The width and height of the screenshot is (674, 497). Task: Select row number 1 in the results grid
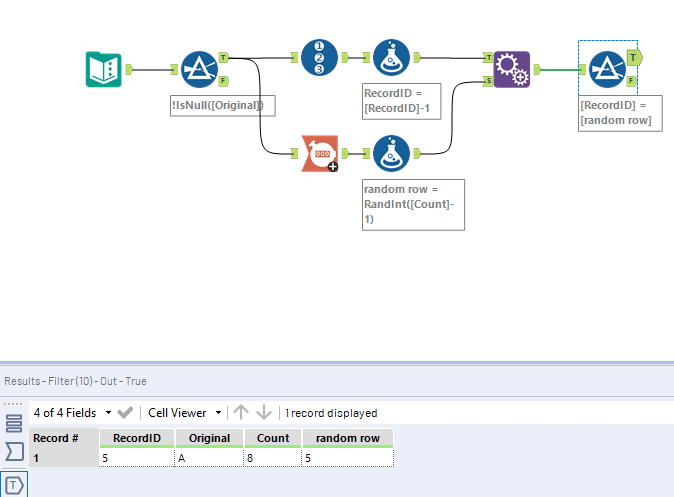pyautogui.click(x=64, y=458)
